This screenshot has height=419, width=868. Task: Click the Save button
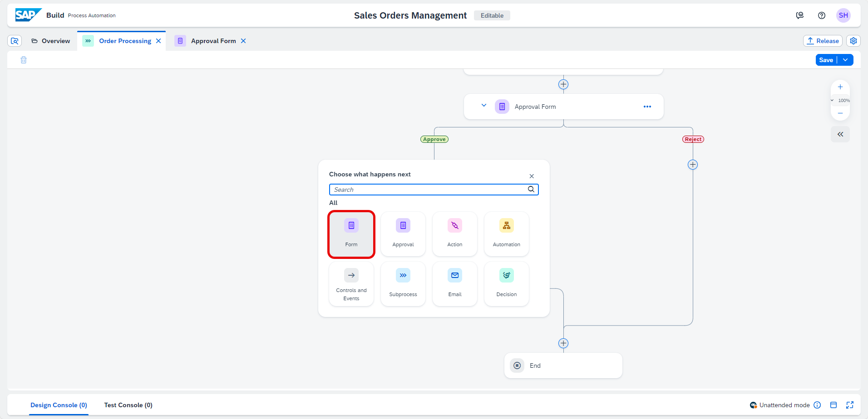click(826, 60)
